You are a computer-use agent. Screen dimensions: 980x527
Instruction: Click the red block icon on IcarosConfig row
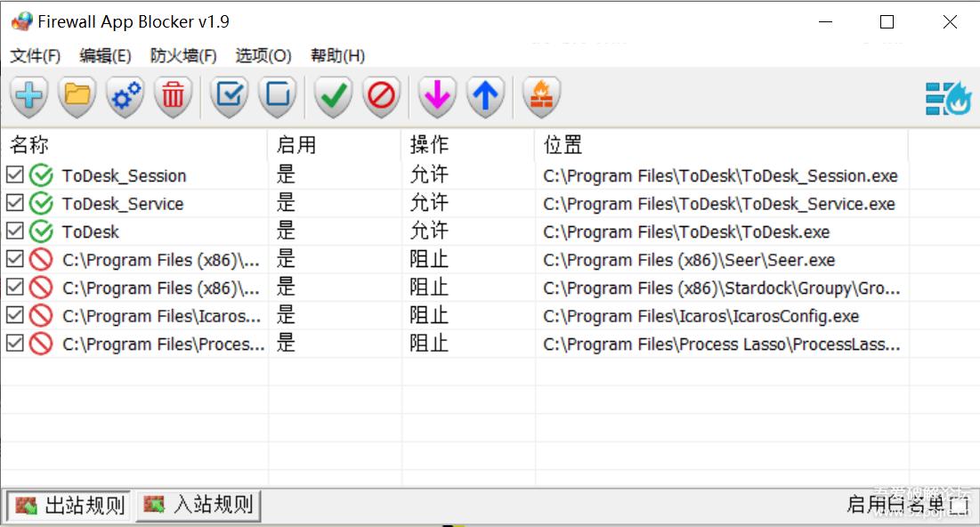click(x=41, y=316)
